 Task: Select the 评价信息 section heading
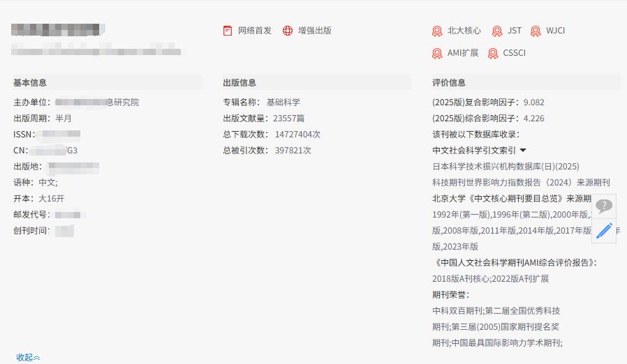(x=449, y=83)
